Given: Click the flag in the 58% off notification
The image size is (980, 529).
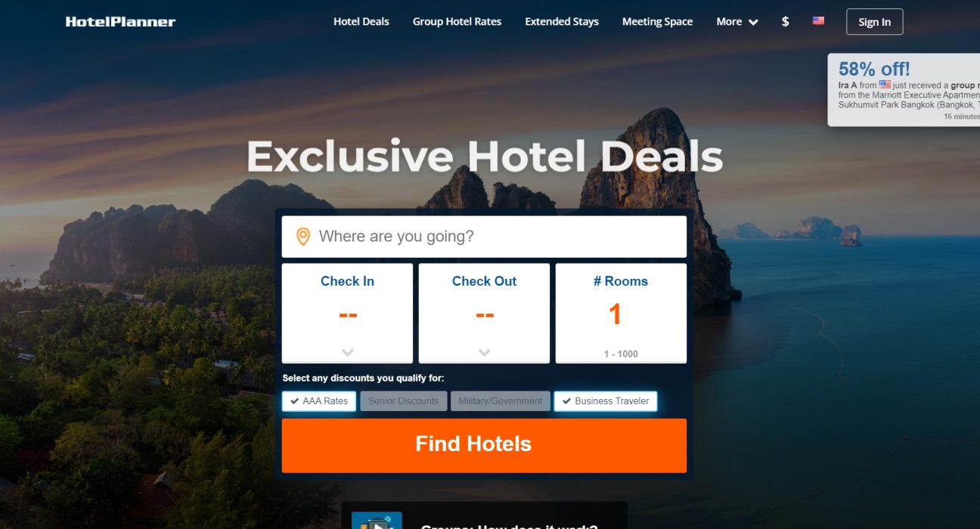Looking at the screenshot, I should click(885, 85).
